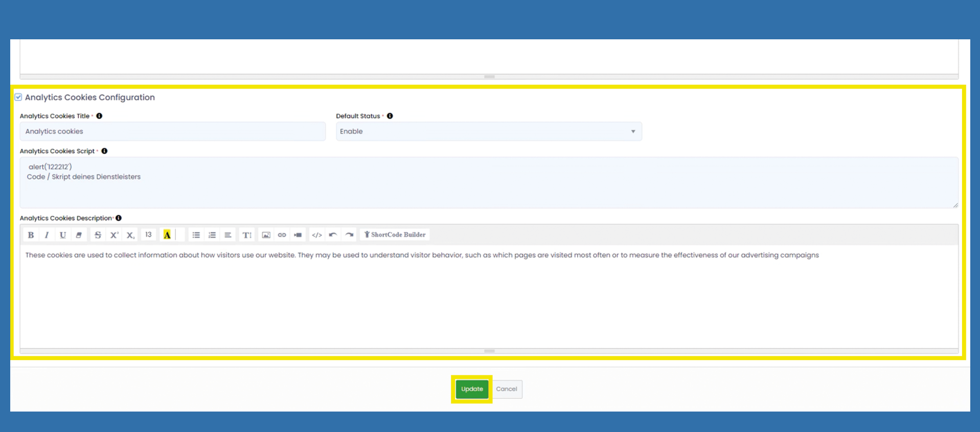Screen dimensions: 980x432
Task: Open the font size 13 dropdown
Action: 148,235
